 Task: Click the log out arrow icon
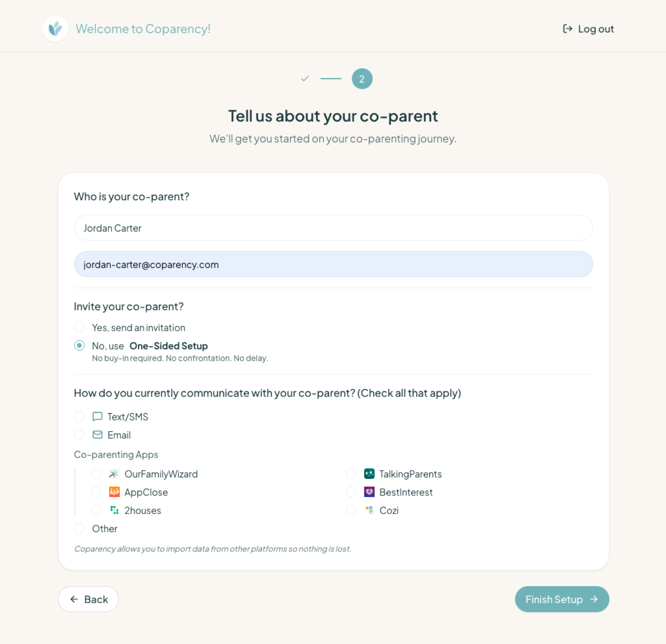567,28
